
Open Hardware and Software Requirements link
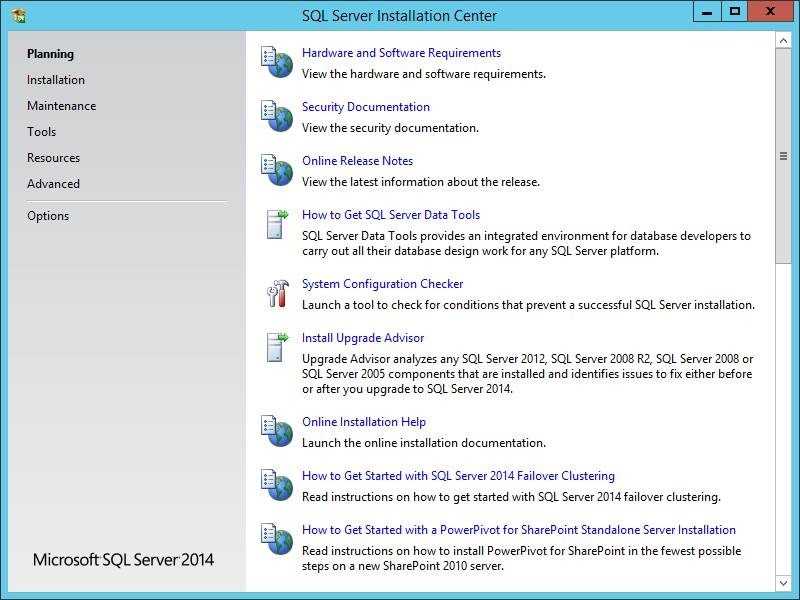402,53
